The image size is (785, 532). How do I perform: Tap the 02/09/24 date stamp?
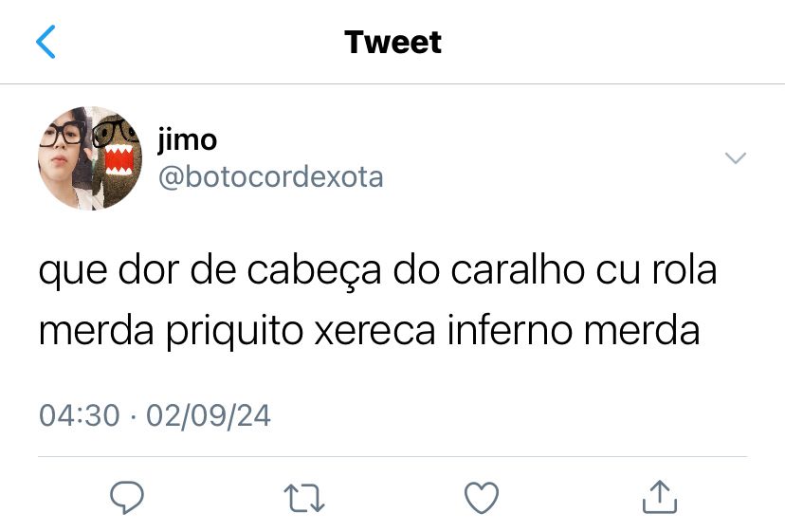coord(209,415)
